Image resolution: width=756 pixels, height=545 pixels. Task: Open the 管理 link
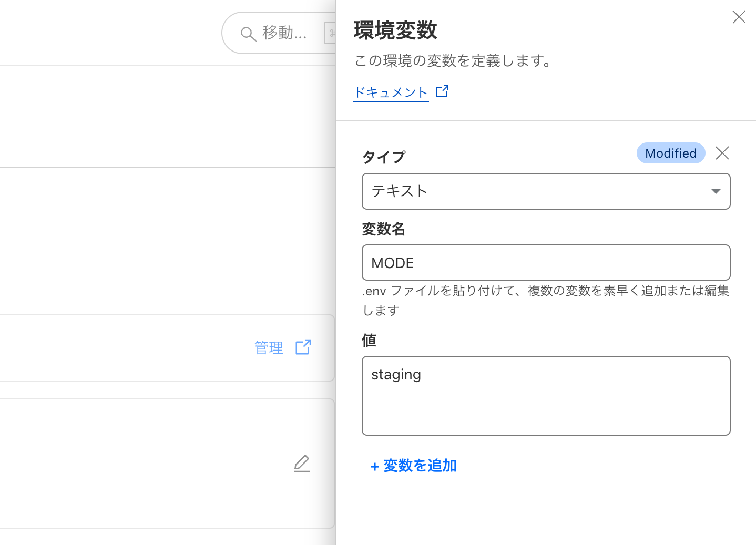point(269,347)
